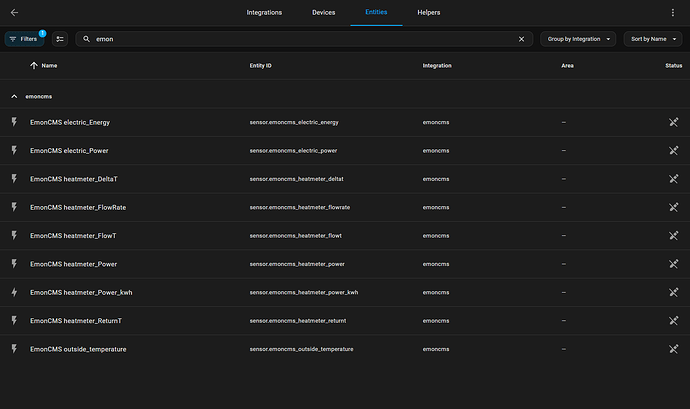The width and height of the screenshot is (690, 409).
Task: Click flash icon for EmonCMS heatmeter_FlowRate
Action: [x=14, y=207]
